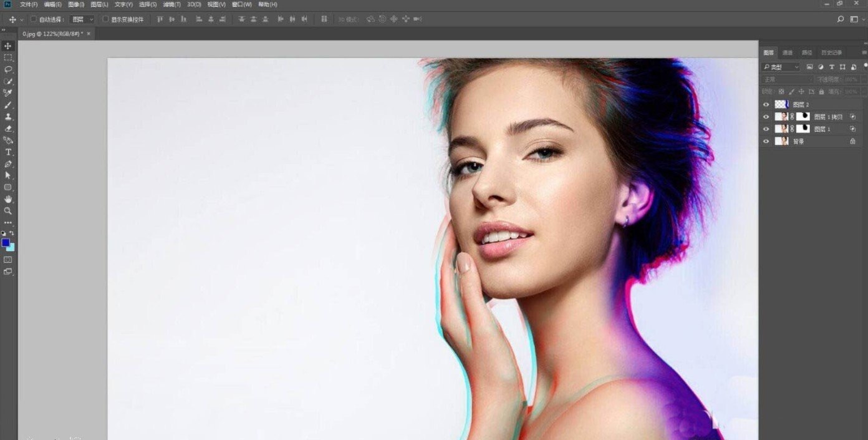
Task: Hide 图层 2 layer visibility
Action: pos(766,105)
